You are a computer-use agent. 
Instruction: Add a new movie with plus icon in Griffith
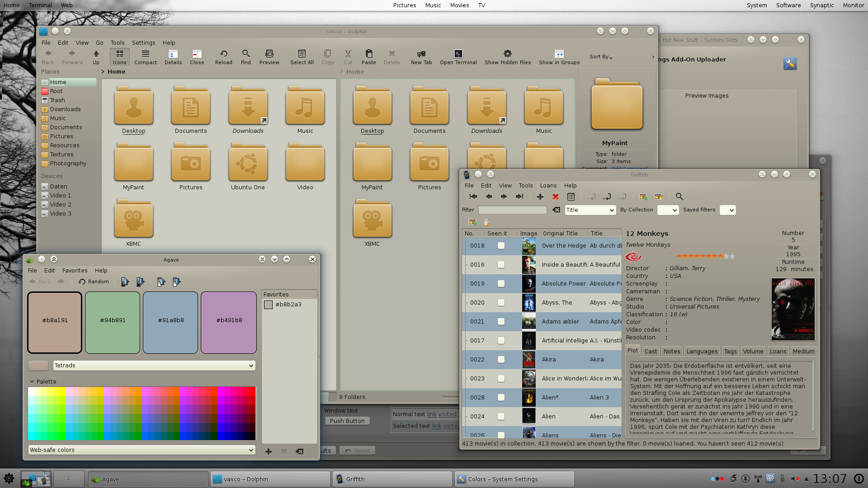(x=540, y=197)
